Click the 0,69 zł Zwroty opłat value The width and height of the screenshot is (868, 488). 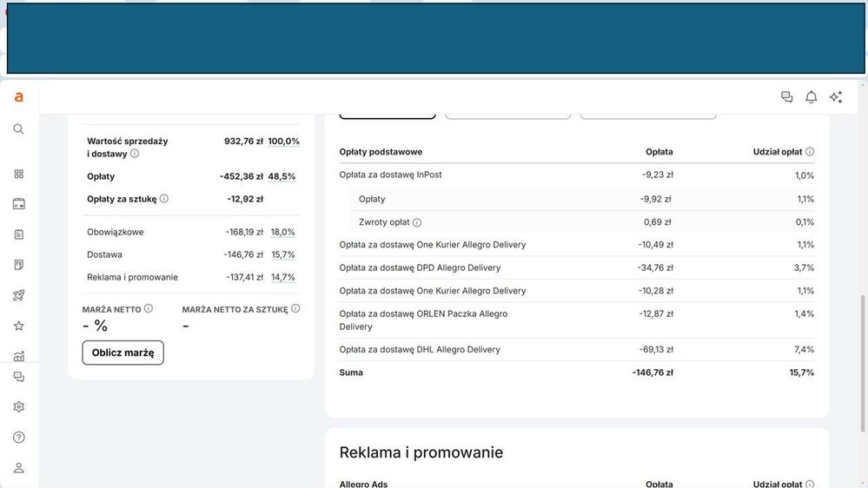point(658,222)
